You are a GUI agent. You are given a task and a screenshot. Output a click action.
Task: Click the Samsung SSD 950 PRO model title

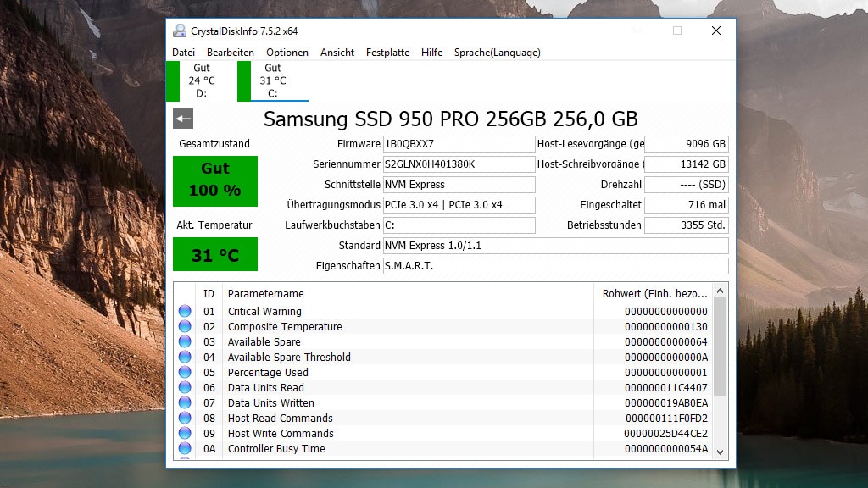click(x=451, y=119)
